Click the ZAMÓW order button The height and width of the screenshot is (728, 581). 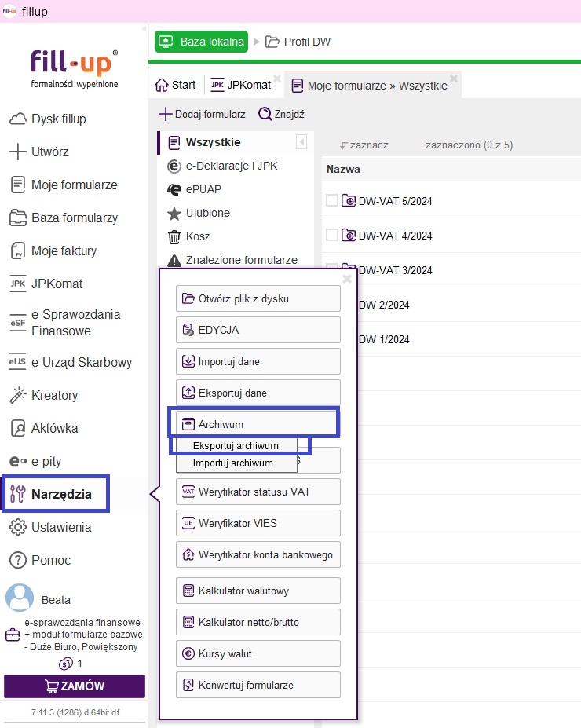(75, 686)
